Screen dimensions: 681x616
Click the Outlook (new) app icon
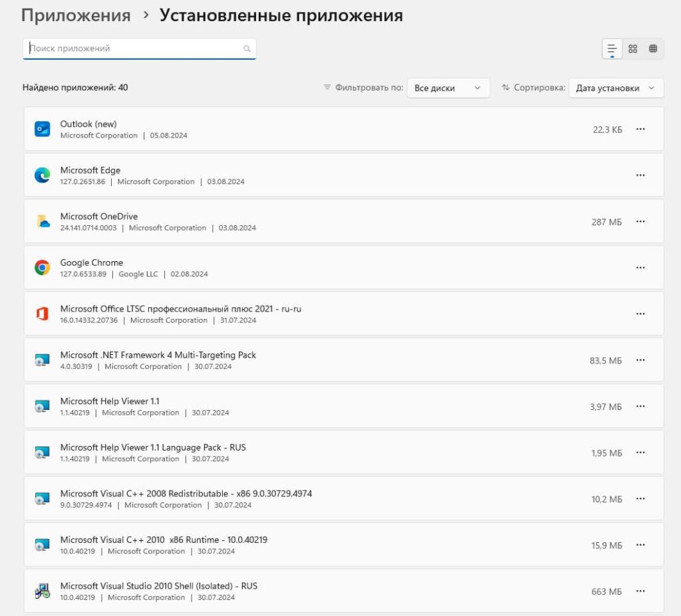click(x=42, y=129)
